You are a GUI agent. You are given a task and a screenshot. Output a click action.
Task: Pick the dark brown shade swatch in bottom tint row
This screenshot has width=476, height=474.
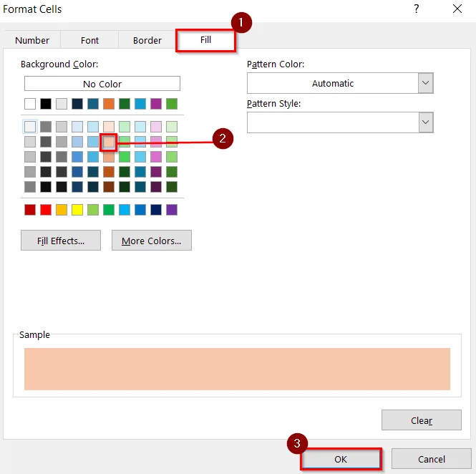click(109, 187)
